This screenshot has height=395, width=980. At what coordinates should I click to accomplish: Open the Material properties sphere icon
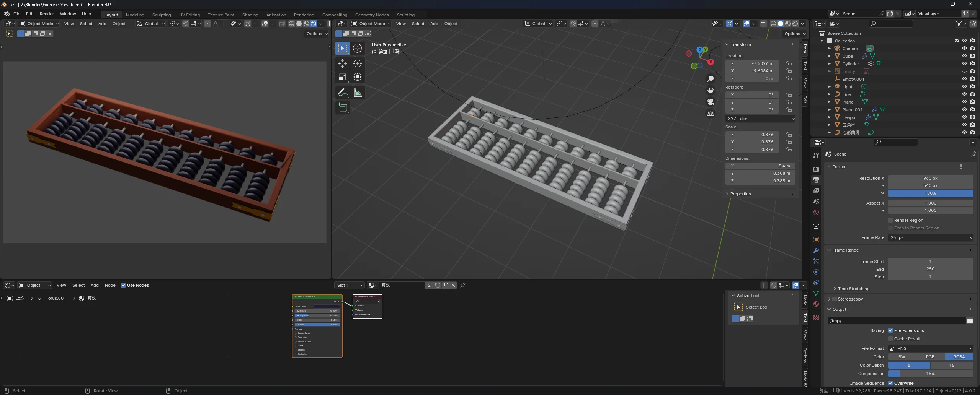click(816, 304)
